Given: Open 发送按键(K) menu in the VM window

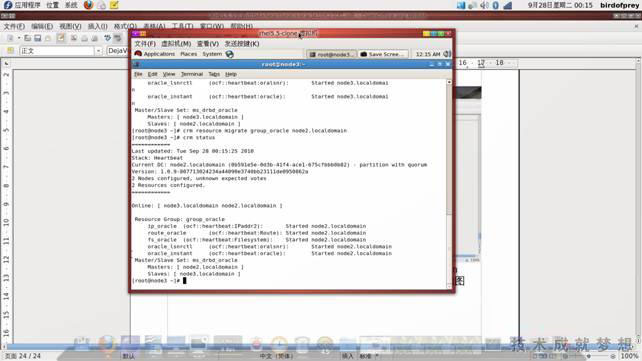Looking at the screenshot, I should [242, 43].
